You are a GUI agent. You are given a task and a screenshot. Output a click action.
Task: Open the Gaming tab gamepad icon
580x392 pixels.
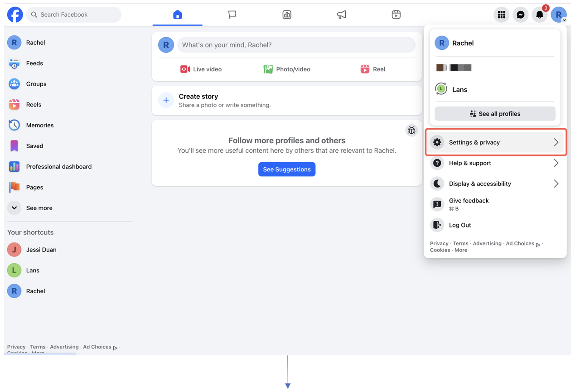tap(396, 15)
